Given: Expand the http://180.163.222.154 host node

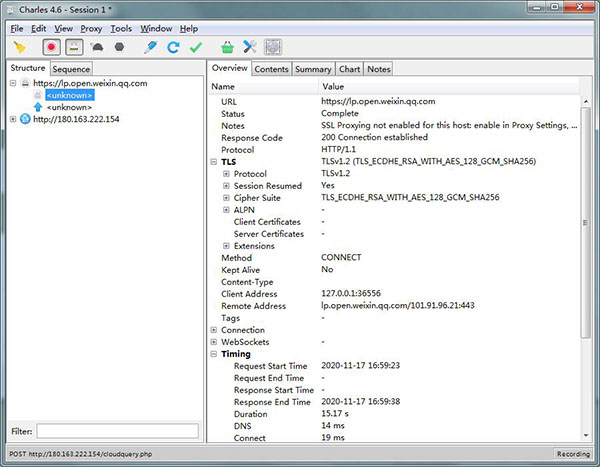Looking at the screenshot, I should (13, 120).
